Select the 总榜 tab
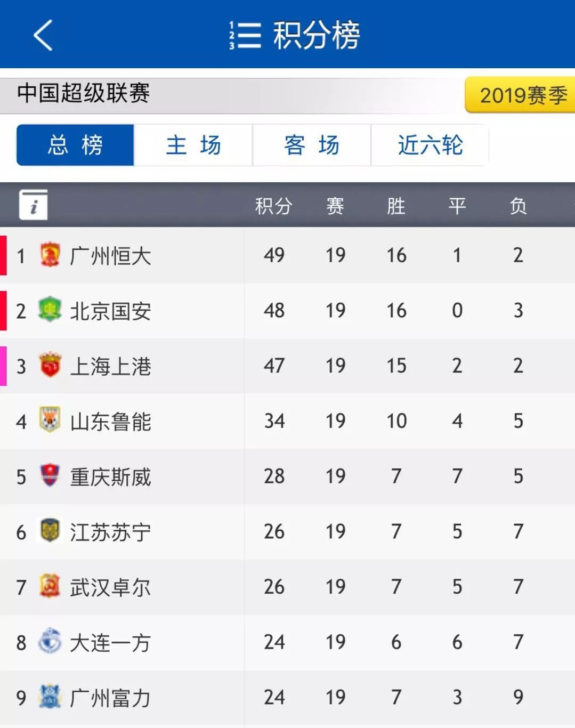This screenshot has width=575, height=728. pos(75,145)
